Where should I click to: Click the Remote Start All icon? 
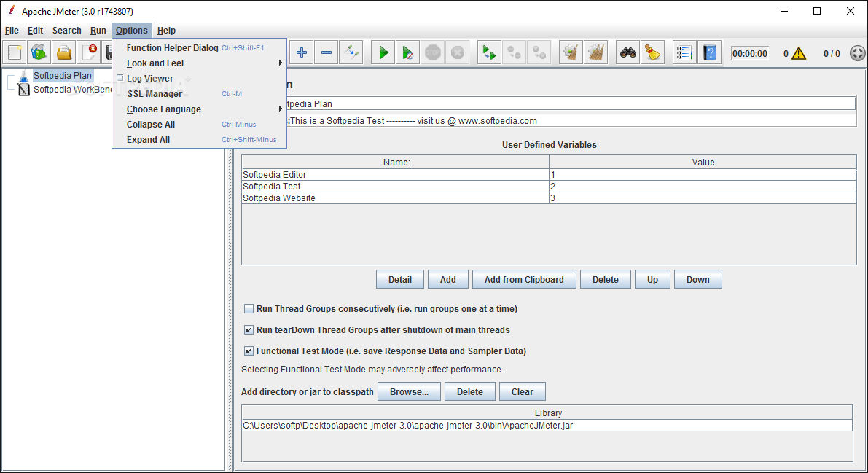tap(489, 52)
